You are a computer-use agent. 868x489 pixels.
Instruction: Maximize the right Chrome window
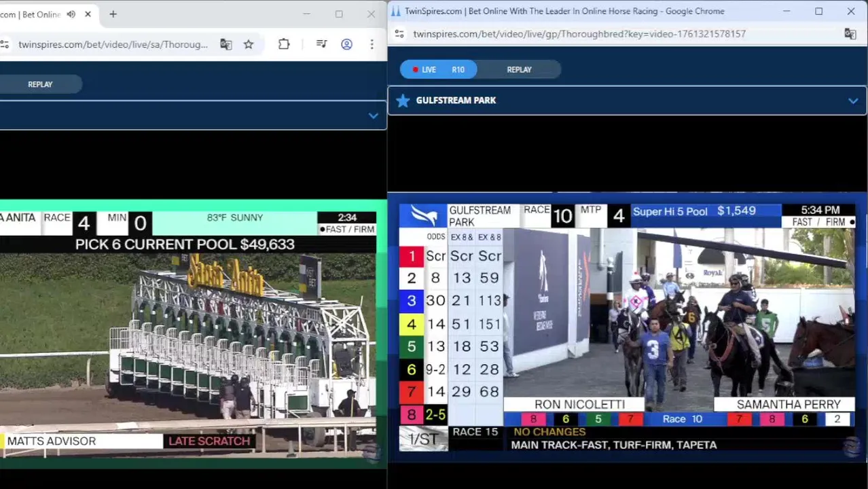point(818,12)
